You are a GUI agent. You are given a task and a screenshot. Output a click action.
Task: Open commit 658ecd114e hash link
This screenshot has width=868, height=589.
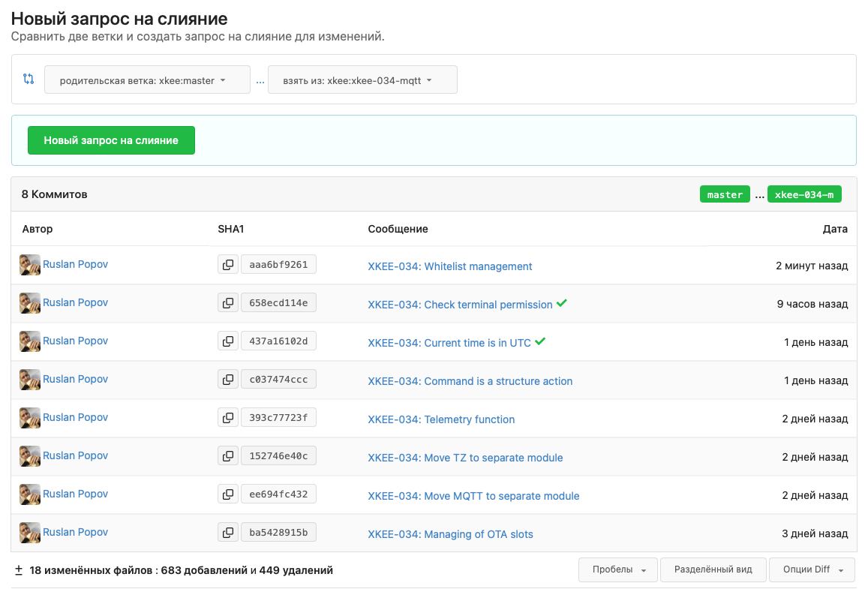coord(278,303)
